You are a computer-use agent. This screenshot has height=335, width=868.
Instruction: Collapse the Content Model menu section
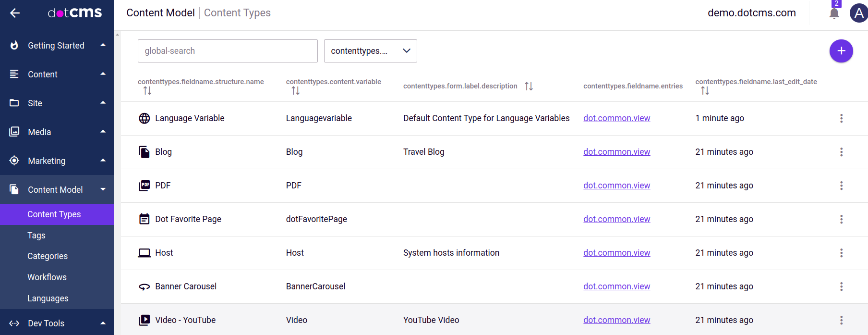[103, 189]
